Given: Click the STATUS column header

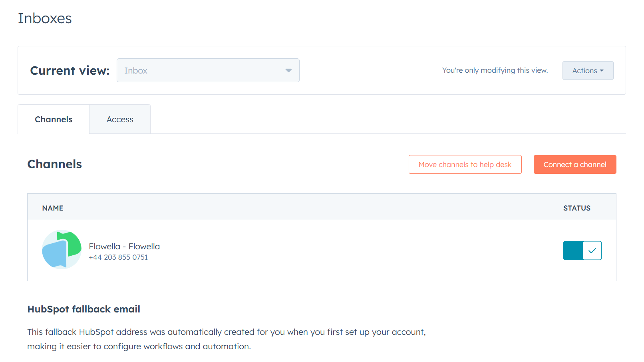Looking at the screenshot, I should [576, 208].
